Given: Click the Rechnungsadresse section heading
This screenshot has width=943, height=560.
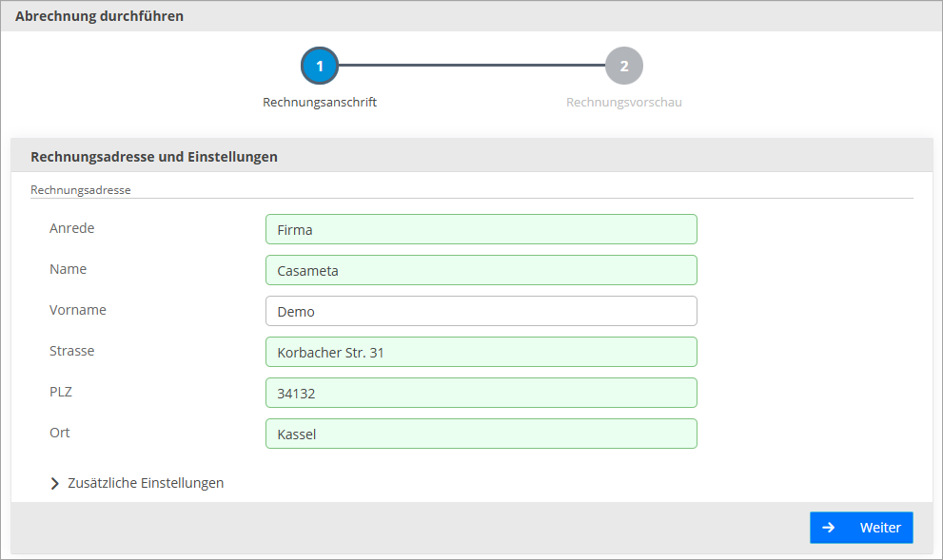Looking at the screenshot, I should [81, 190].
